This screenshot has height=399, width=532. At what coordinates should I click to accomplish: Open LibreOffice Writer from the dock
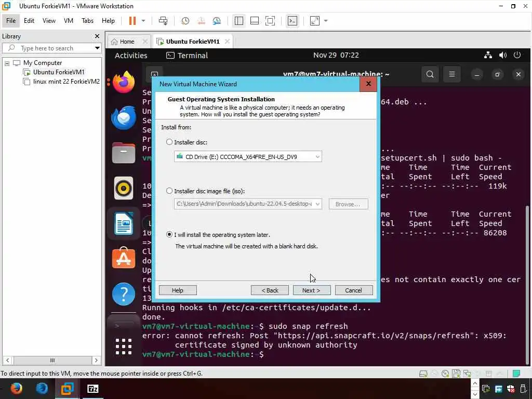tap(124, 223)
